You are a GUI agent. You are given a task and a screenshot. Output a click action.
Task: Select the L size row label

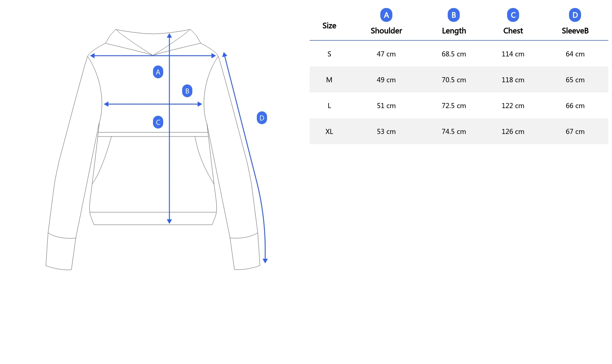click(x=329, y=106)
